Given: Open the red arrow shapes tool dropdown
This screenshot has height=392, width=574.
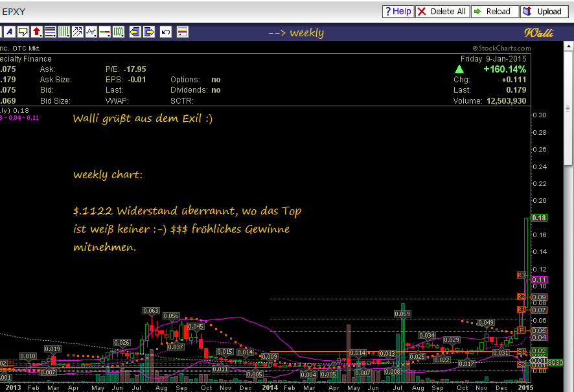Looking at the screenshot, I should [37, 32].
